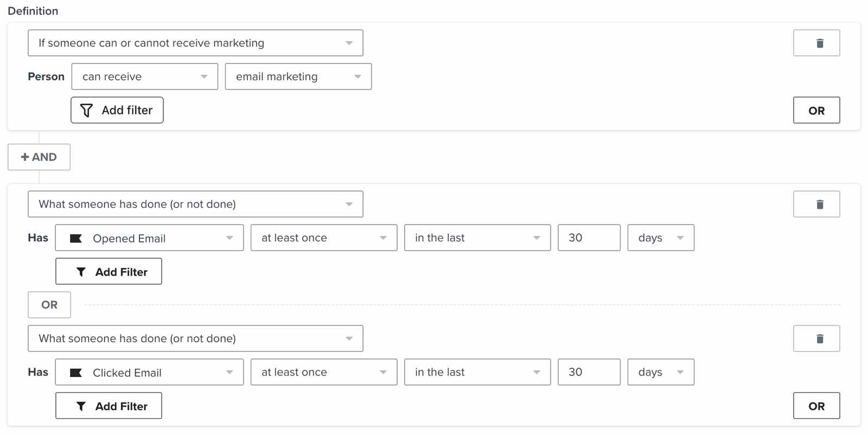
Task: Open 'in the last' timeframe for Clicked Email
Action: 477,373
